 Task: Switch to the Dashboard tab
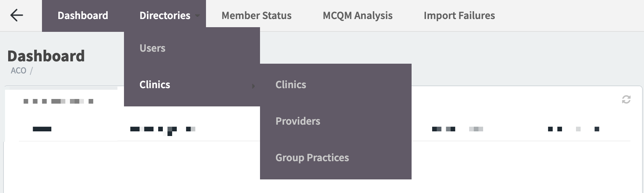pos(83,16)
